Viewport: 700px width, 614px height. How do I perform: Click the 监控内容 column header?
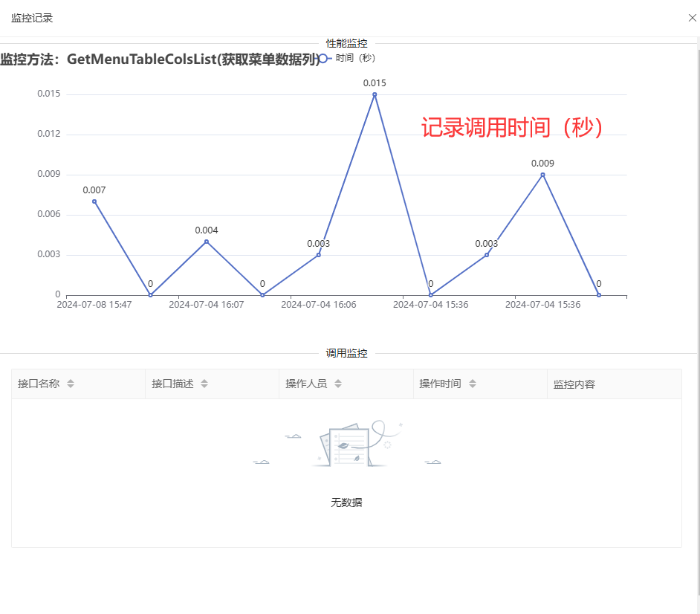tap(574, 385)
